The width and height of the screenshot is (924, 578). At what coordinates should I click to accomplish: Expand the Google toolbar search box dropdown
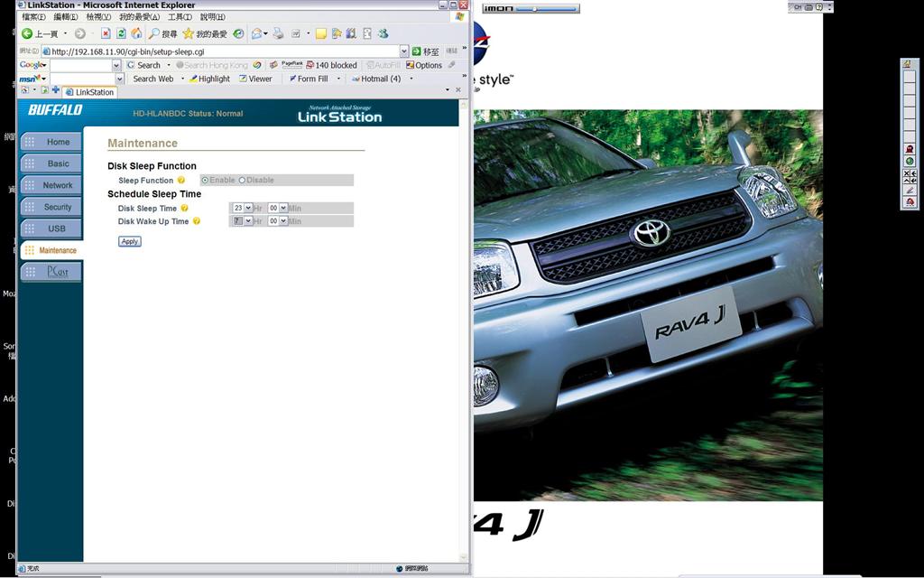[116, 65]
